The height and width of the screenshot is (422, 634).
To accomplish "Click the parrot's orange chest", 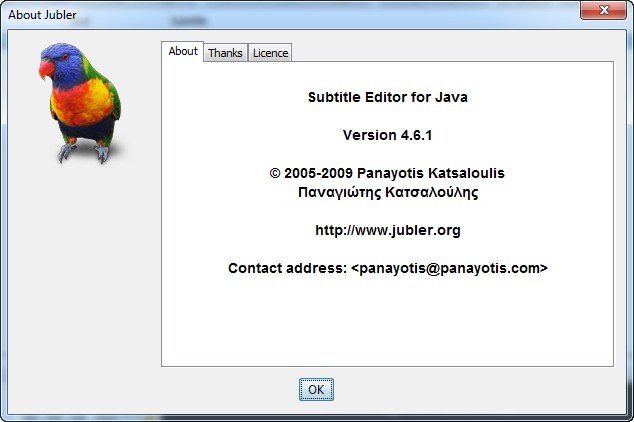I will click(74, 102).
